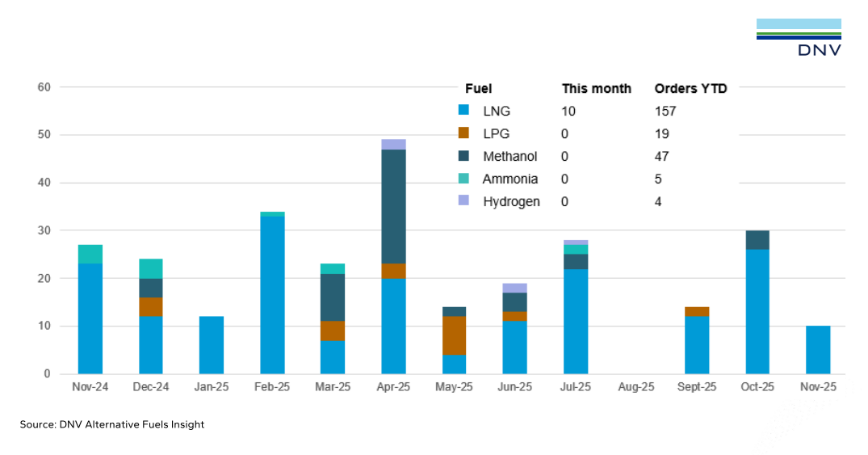Click the Nov-25 LNG bar
The height and width of the screenshot is (455, 868).
click(x=818, y=350)
